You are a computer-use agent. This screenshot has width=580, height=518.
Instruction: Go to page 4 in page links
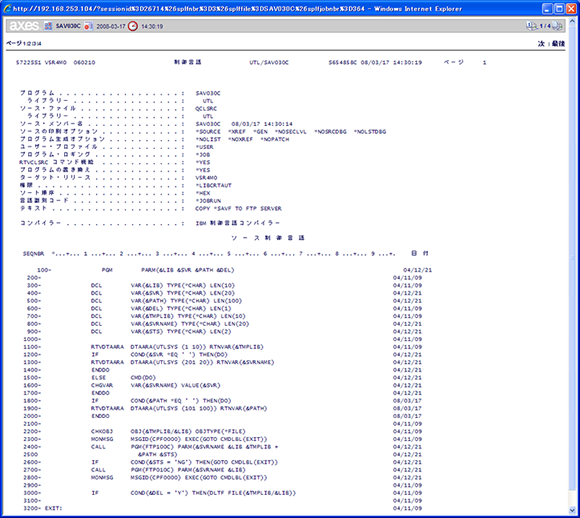[x=39, y=43]
